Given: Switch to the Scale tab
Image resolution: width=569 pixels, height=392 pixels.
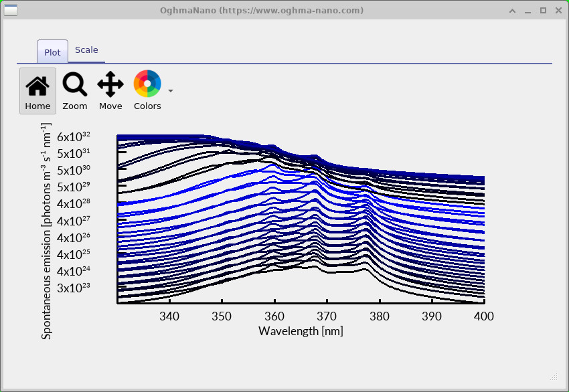Looking at the screenshot, I should [x=86, y=50].
